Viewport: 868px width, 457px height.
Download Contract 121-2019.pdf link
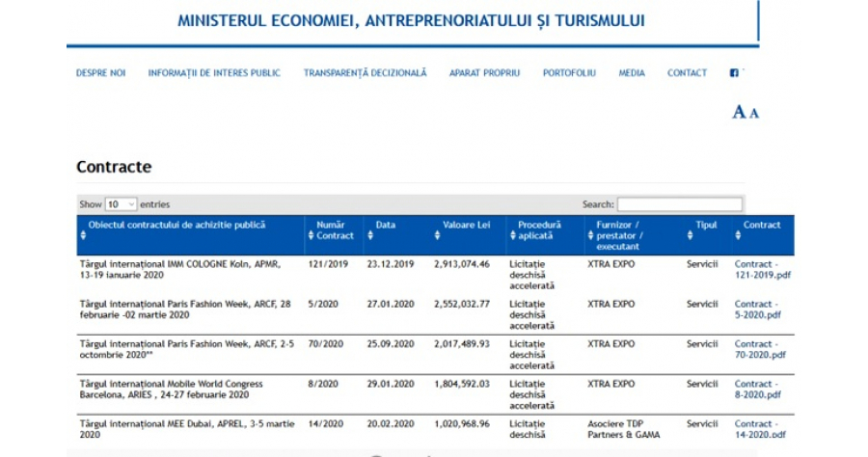(x=762, y=269)
